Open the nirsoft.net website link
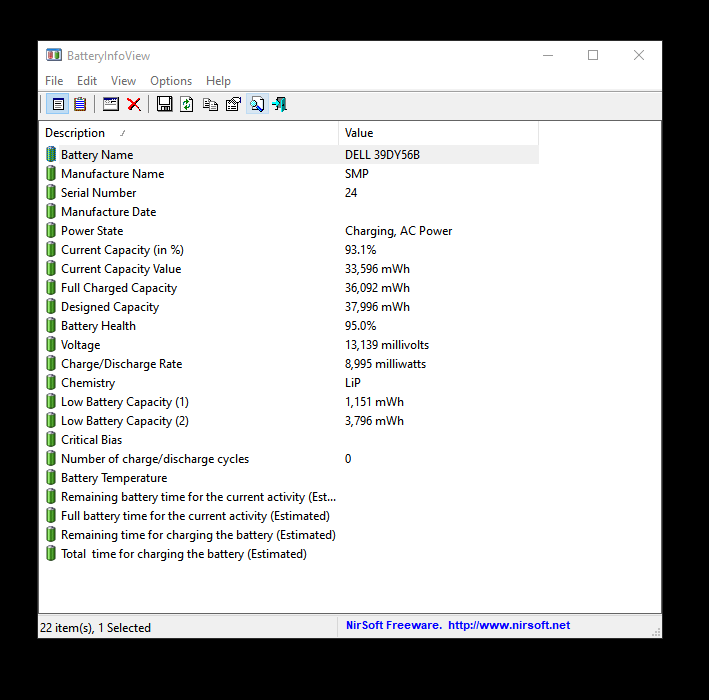The image size is (709, 700). [x=509, y=625]
